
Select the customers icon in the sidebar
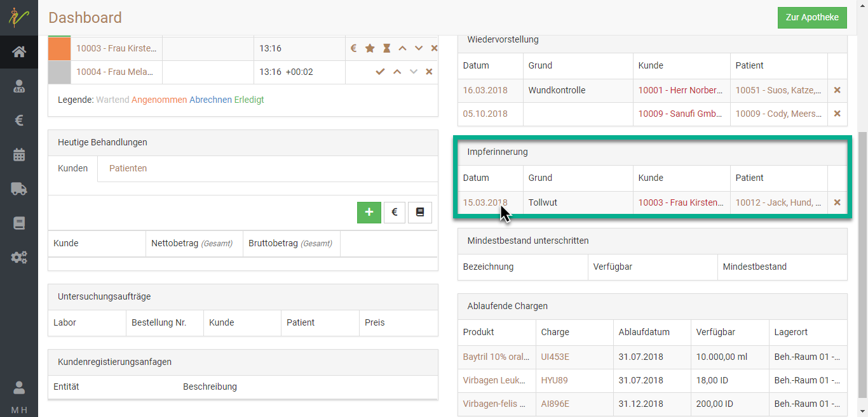point(19,86)
